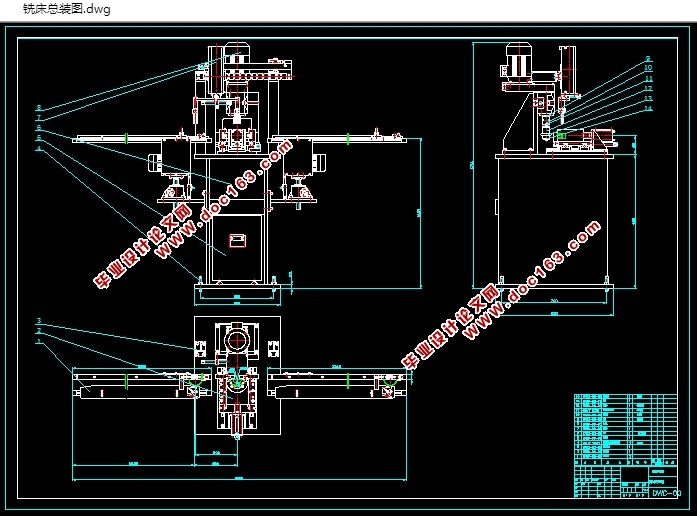Select callout number 8 label
The image size is (697, 516).
point(39,108)
